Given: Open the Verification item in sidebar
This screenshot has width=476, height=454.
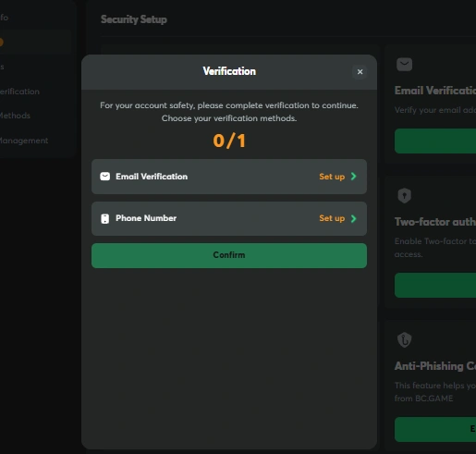Looking at the screenshot, I should 19,92.
